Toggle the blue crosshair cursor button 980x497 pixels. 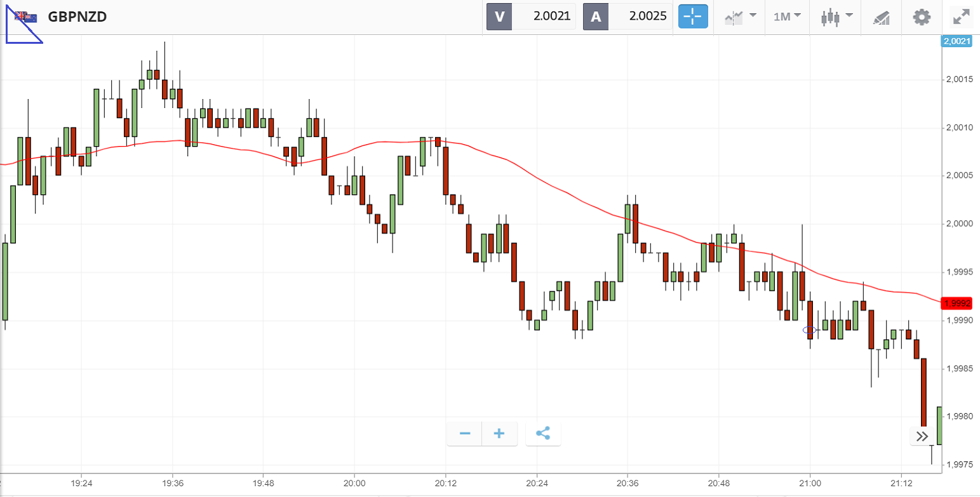[x=693, y=17]
